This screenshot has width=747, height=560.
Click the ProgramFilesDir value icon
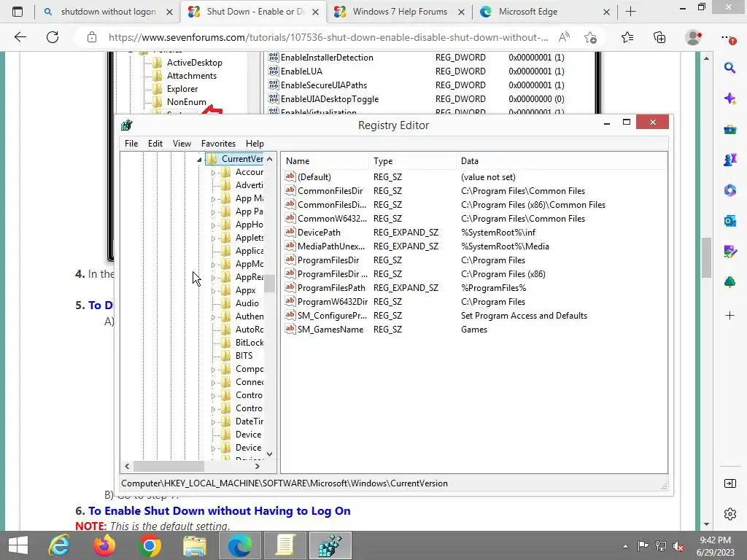click(x=290, y=260)
